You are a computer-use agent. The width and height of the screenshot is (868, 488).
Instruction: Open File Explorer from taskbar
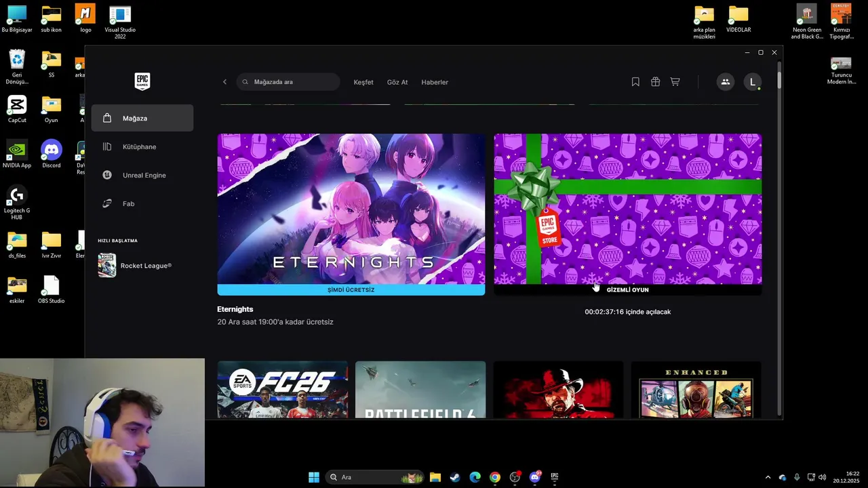tap(435, 477)
